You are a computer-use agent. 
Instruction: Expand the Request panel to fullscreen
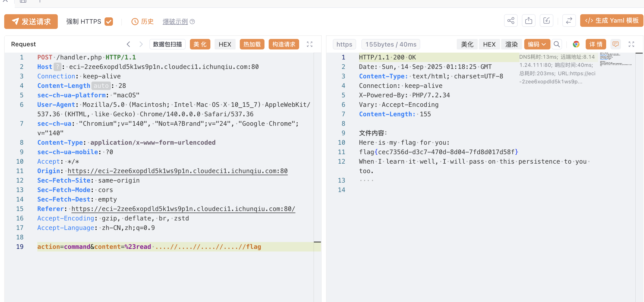(310, 44)
